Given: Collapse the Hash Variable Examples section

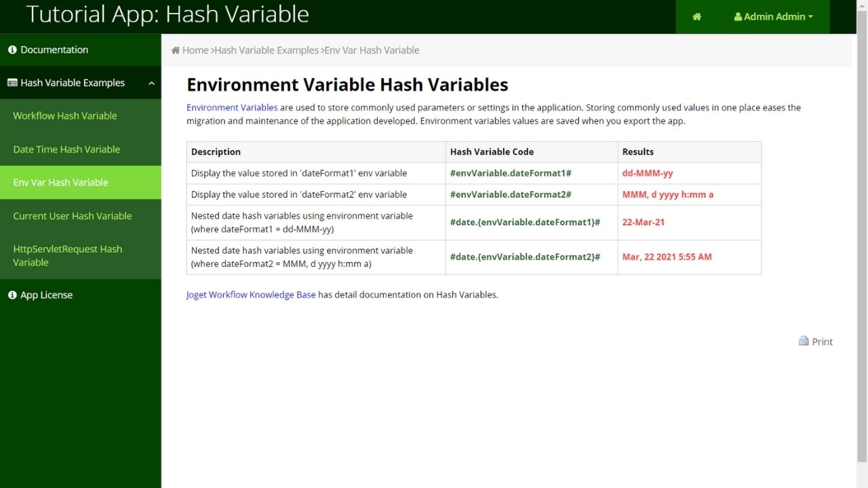Looking at the screenshot, I should point(151,83).
